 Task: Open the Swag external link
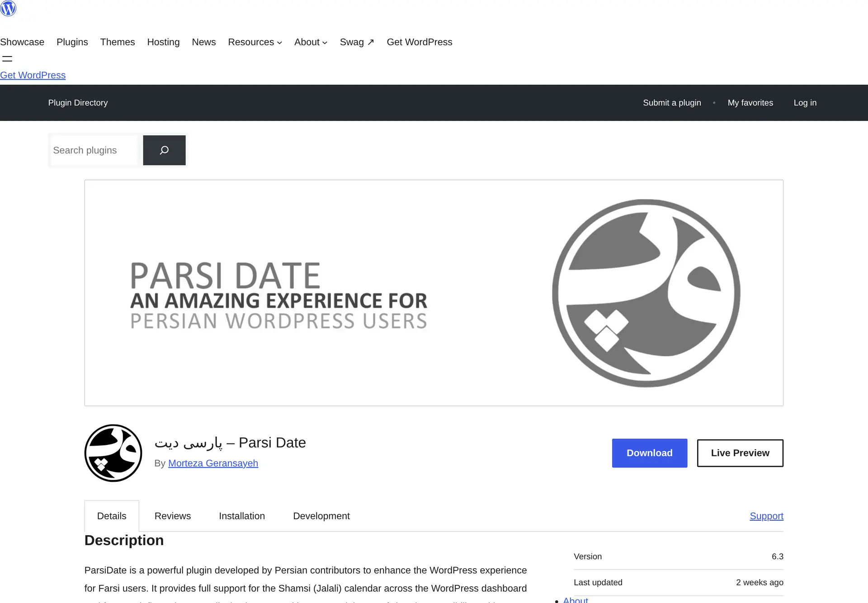[x=357, y=42]
